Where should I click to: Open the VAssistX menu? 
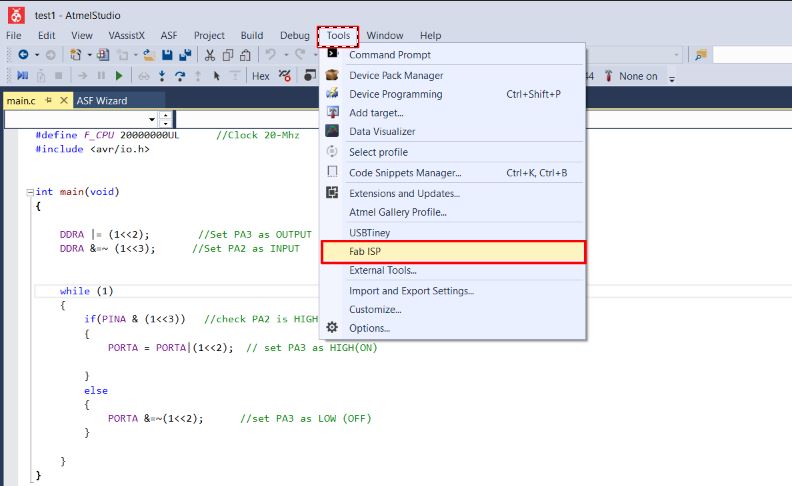126,35
